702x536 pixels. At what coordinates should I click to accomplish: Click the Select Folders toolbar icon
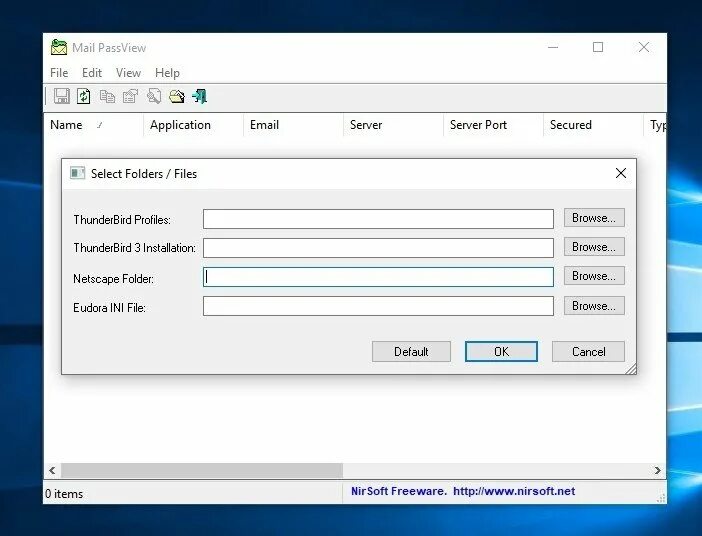pyautogui.click(x=177, y=96)
